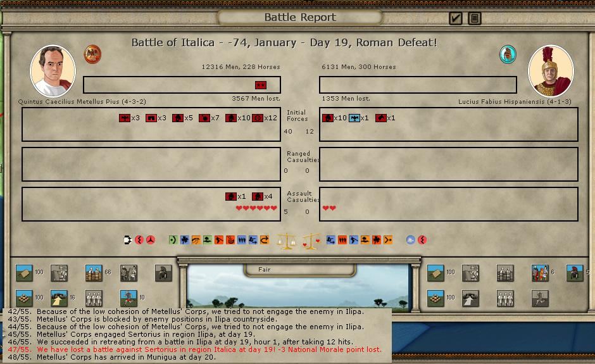The height and width of the screenshot is (364, 595).
Task: Click the Roman side's red hearts row
Action: point(256,208)
